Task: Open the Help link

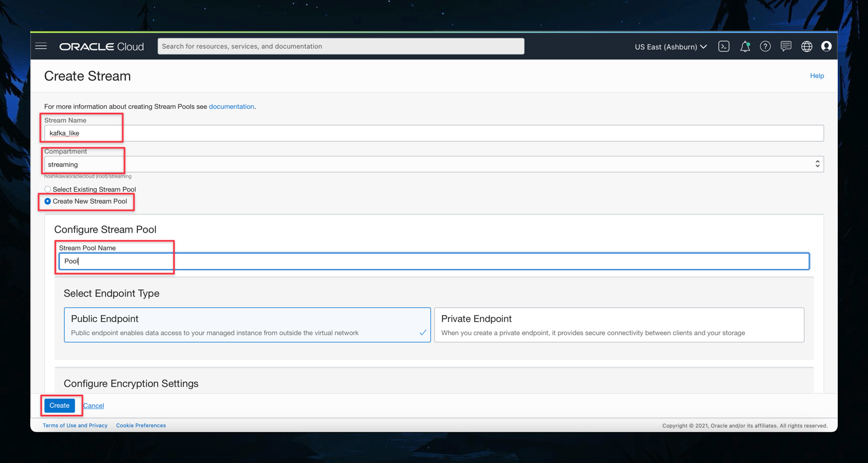Action: click(817, 76)
